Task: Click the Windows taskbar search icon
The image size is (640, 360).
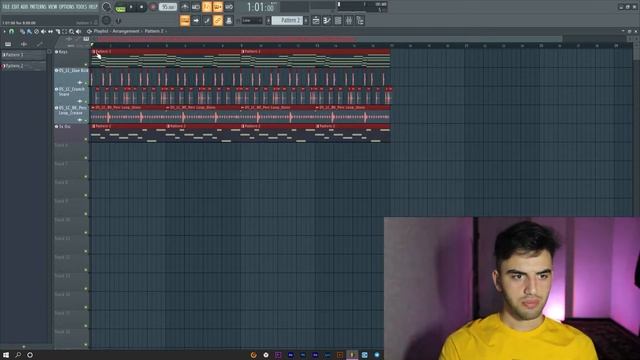Action: [x=18, y=355]
